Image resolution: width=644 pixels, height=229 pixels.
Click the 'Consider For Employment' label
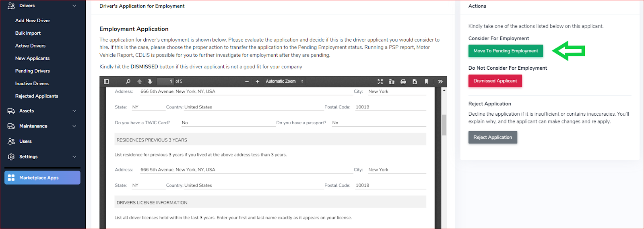coord(499,38)
